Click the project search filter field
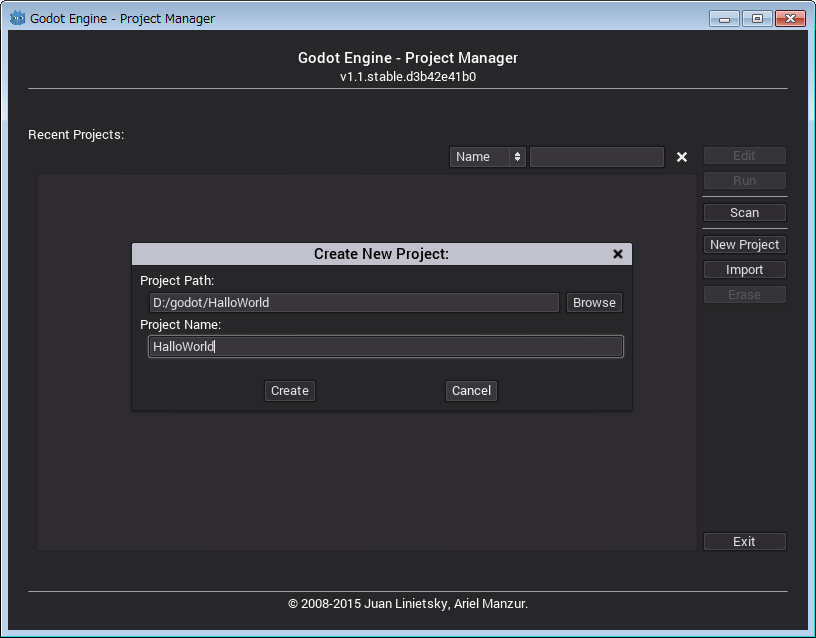816x638 pixels. click(597, 157)
